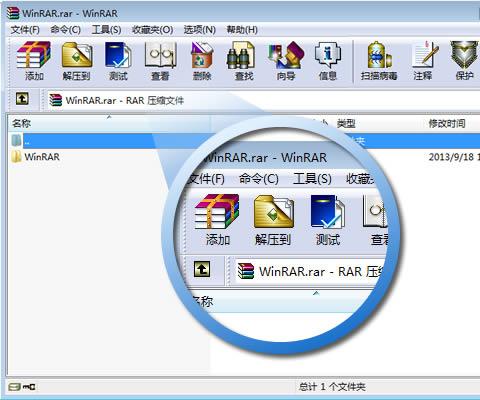Click the 保护 (Protect) shield icon
The image size is (480, 400).
tap(465, 61)
